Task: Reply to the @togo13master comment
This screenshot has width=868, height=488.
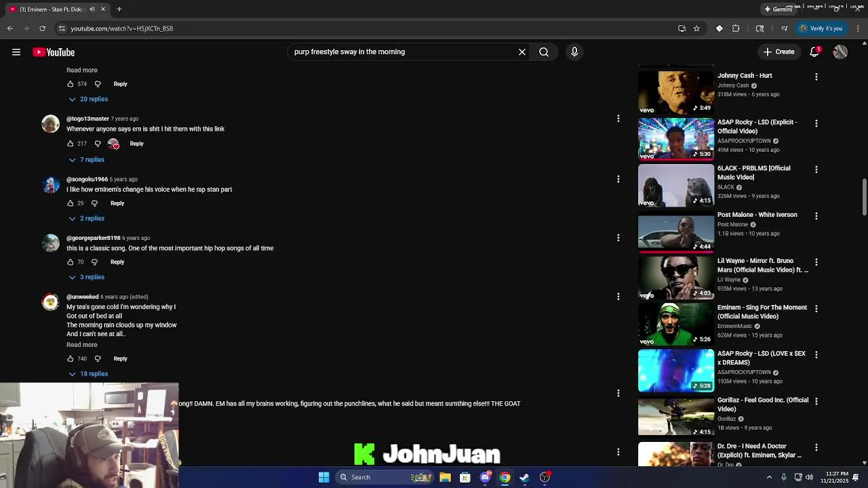Action: click(x=136, y=144)
